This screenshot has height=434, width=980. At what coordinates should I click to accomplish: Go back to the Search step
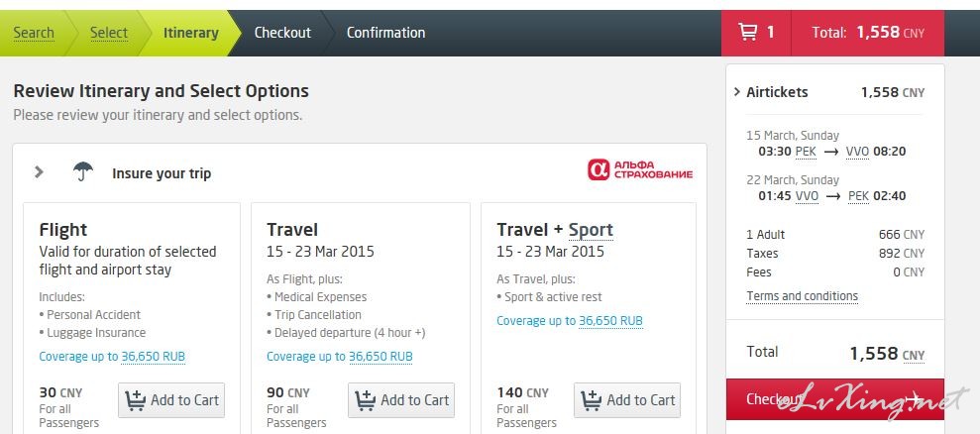point(34,33)
